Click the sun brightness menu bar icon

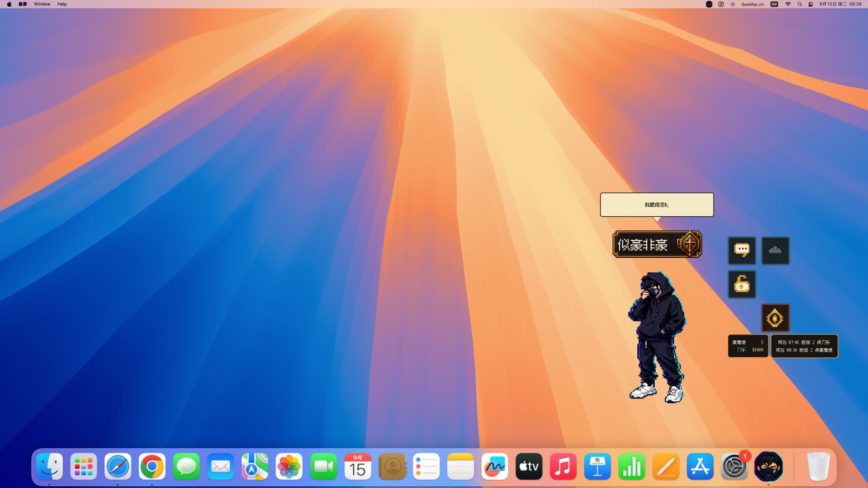click(732, 4)
